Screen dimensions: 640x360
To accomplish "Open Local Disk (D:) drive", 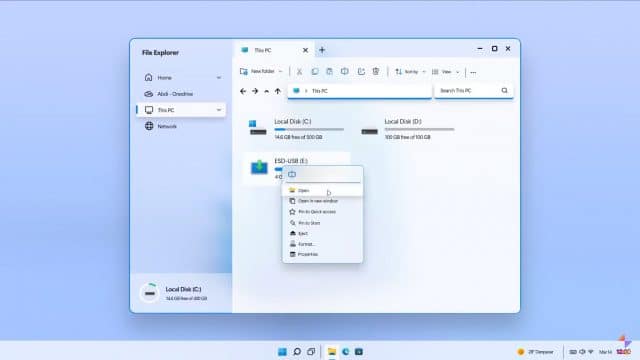I will pyautogui.click(x=407, y=129).
